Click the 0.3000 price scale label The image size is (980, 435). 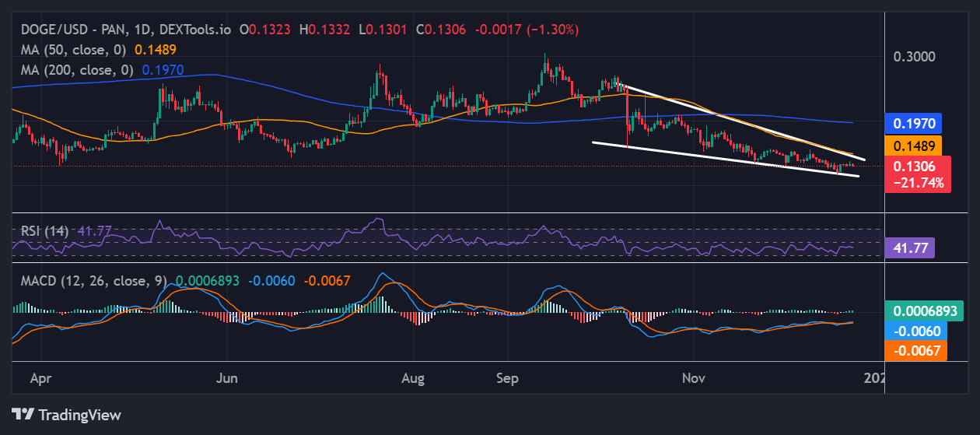tap(913, 57)
